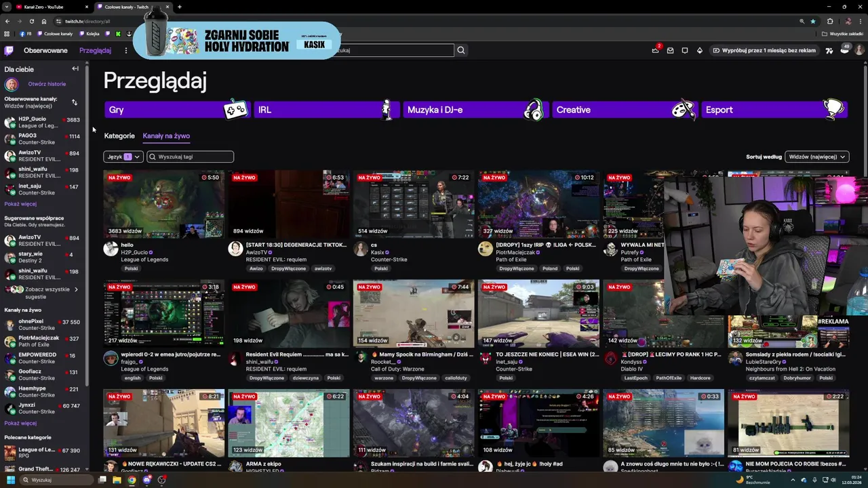Screen dimensions: 868x488
Task: Open H2P_Gucio stream thumbnail with 3683 widzów
Action: [x=163, y=204]
